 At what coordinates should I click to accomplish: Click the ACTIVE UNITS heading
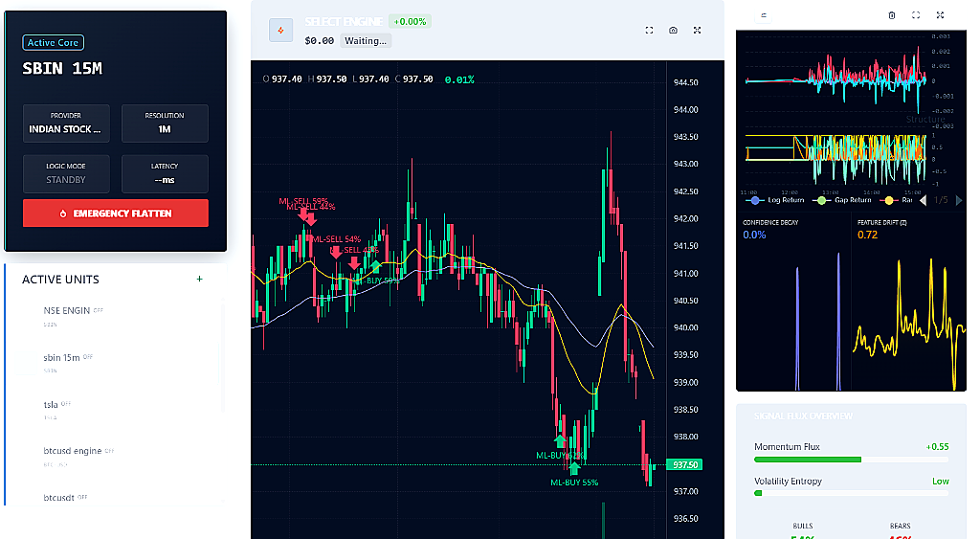pyautogui.click(x=60, y=280)
